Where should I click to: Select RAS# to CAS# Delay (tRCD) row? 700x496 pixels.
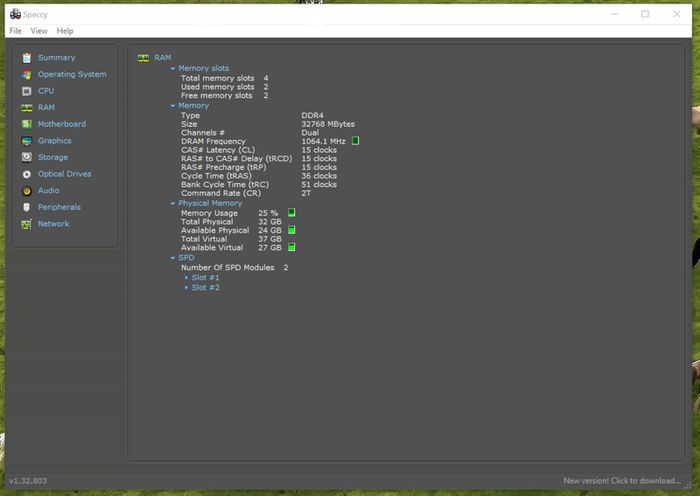259,158
